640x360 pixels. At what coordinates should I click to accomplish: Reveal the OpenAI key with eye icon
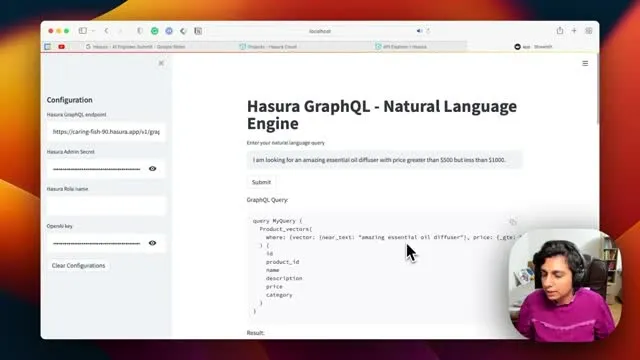click(x=153, y=243)
